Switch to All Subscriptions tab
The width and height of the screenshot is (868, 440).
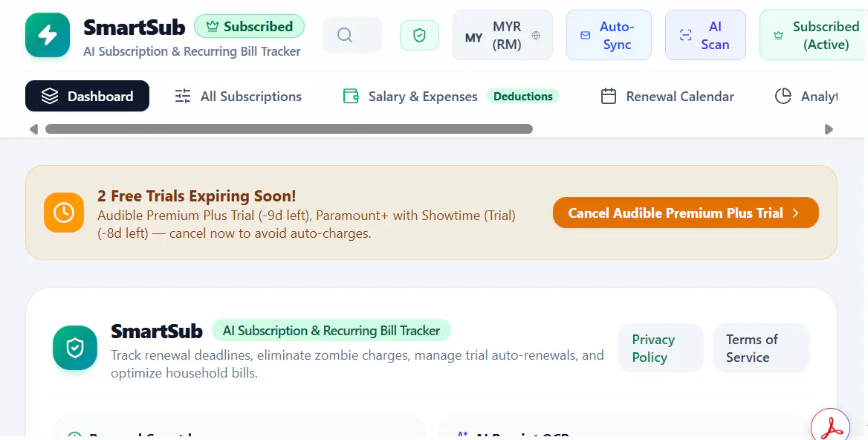[x=238, y=97]
